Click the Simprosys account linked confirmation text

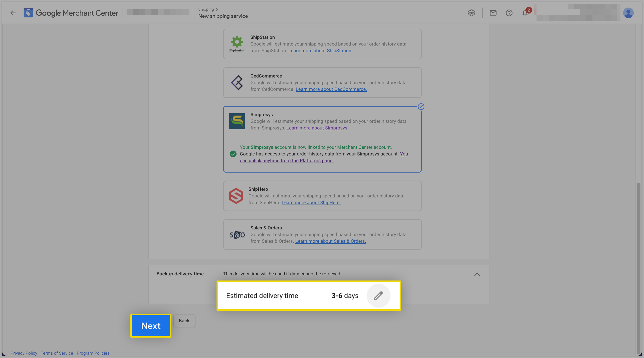pos(316,147)
